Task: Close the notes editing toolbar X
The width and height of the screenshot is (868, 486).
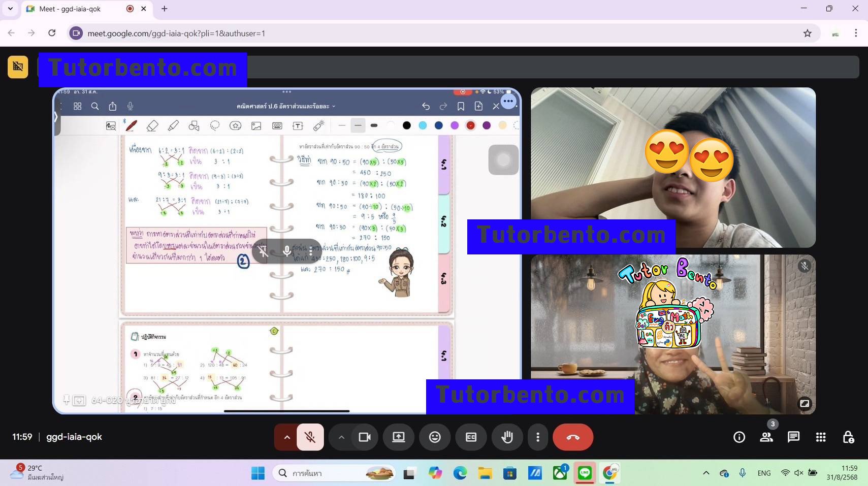Action: tap(496, 106)
